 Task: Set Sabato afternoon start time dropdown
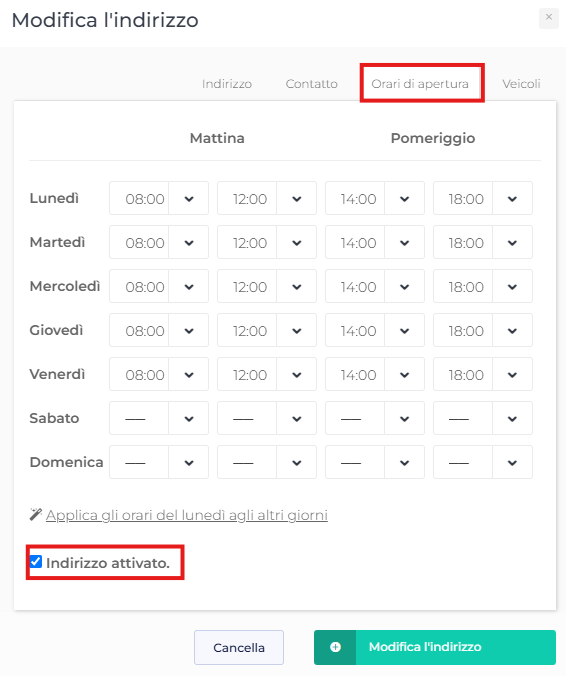(x=375, y=418)
